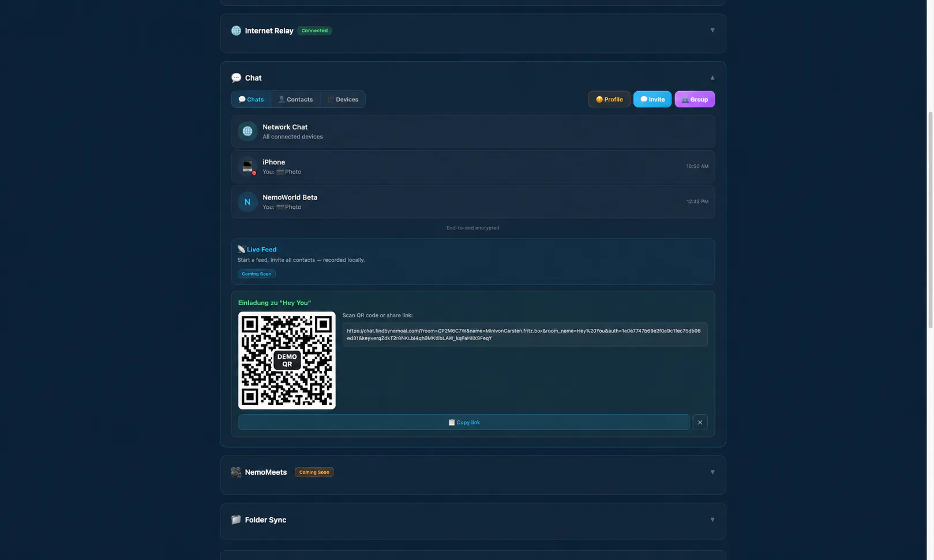This screenshot has height=560, width=934.
Task: Click the NemoWorld Beta 'N' avatar
Action: [247, 202]
